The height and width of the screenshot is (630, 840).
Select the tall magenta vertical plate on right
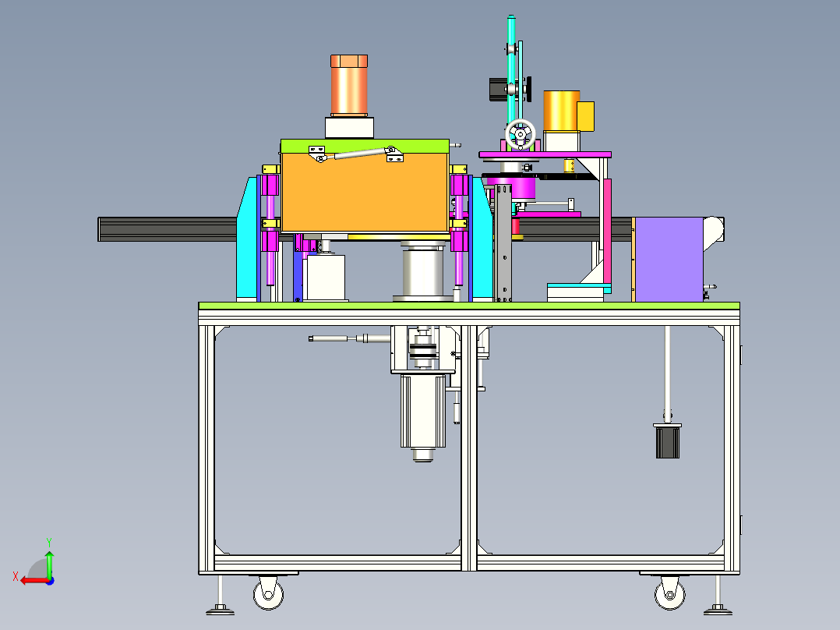click(x=608, y=232)
